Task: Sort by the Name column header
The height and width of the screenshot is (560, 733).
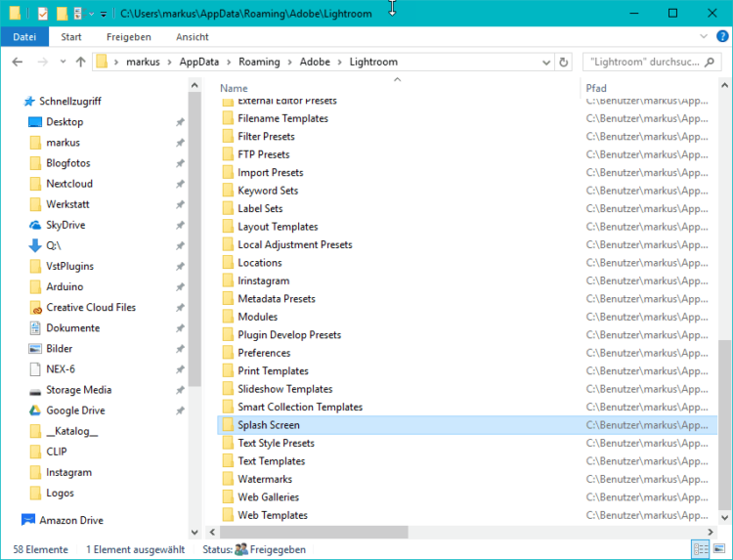Action: (235, 88)
